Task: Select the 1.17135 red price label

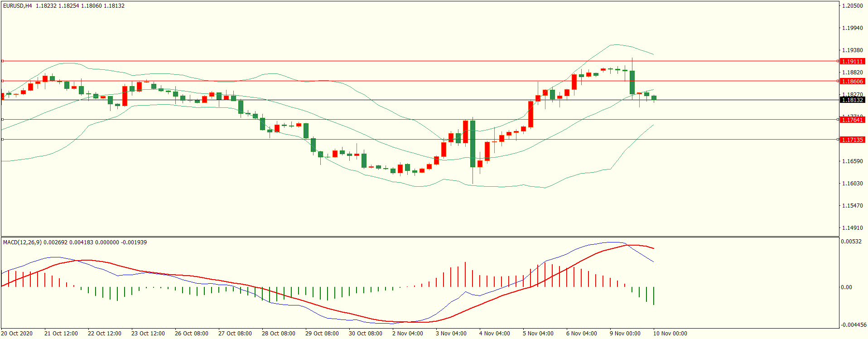Action: [852, 140]
